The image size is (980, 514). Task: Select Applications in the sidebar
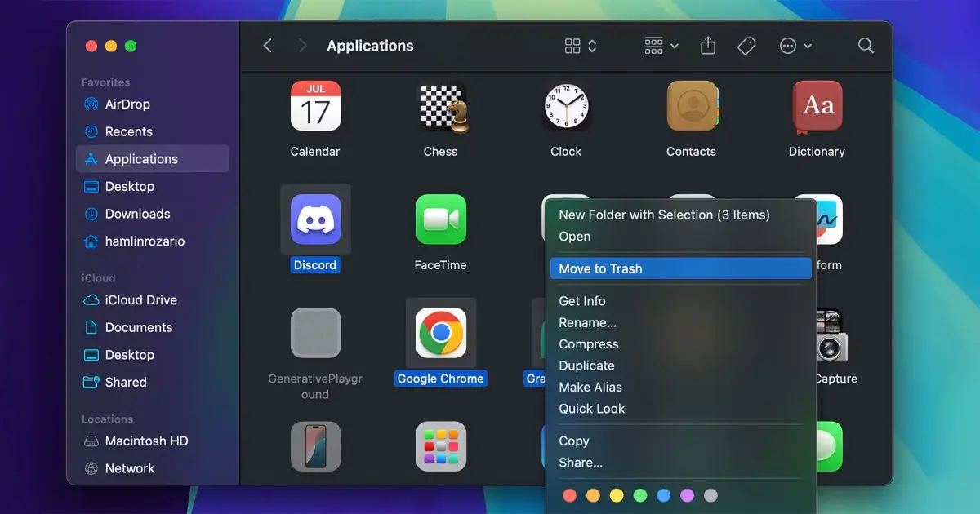pyautogui.click(x=153, y=159)
